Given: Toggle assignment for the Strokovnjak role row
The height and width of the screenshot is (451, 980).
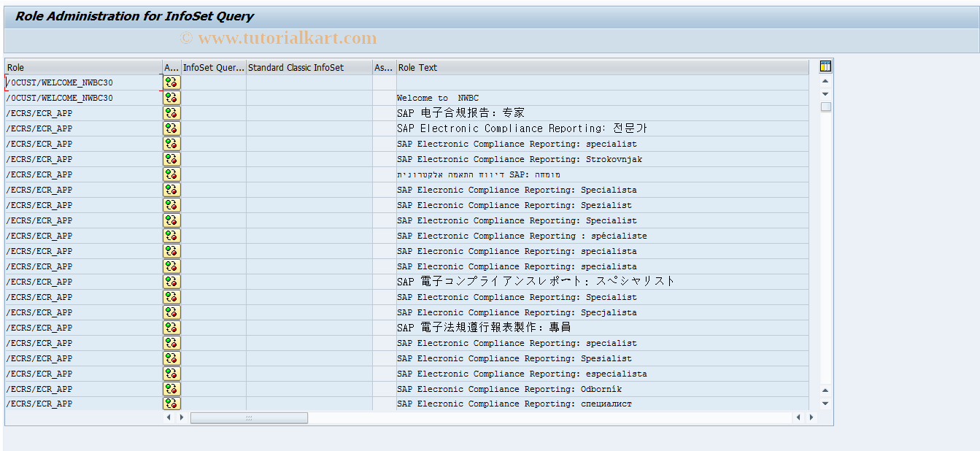Looking at the screenshot, I should (171, 158).
